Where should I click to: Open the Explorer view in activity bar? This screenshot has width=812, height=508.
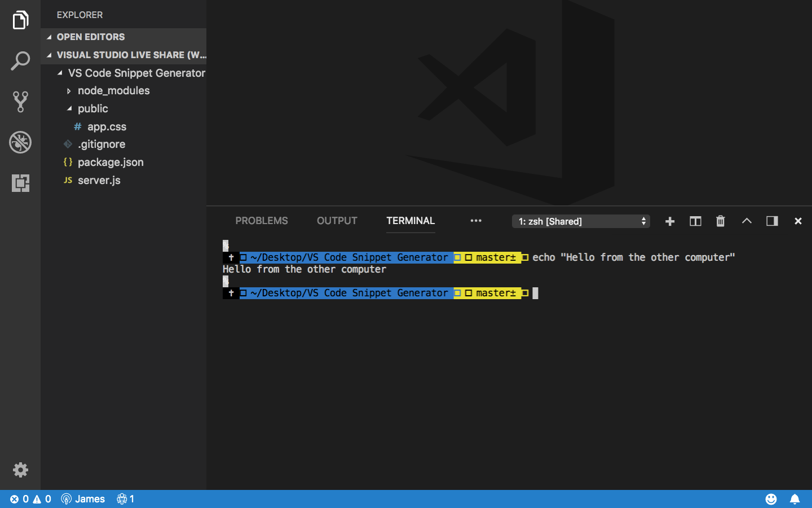[x=20, y=20]
